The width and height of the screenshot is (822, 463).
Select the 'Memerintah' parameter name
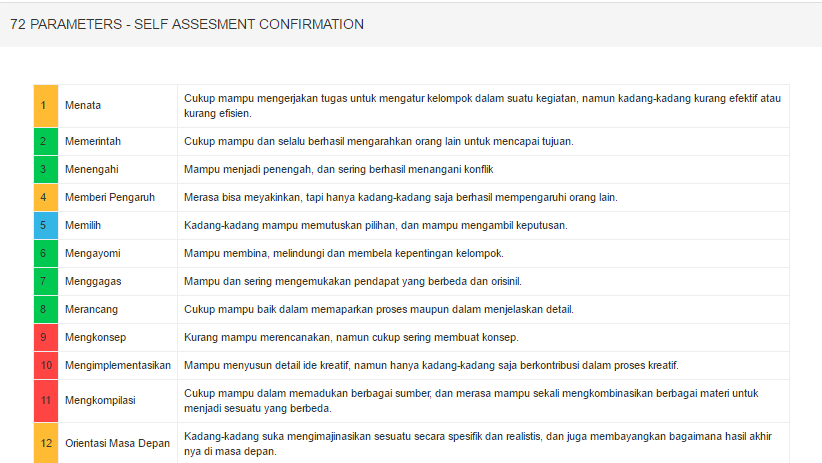coord(93,142)
